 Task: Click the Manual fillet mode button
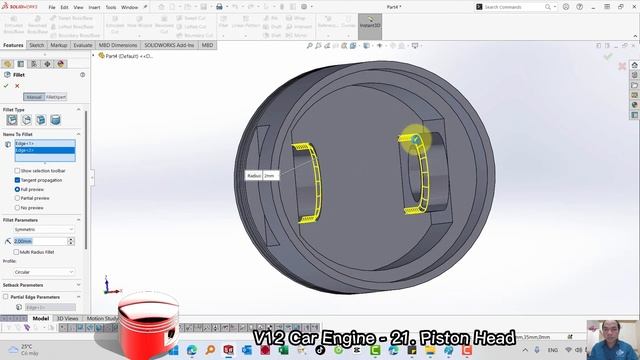pos(34,97)
